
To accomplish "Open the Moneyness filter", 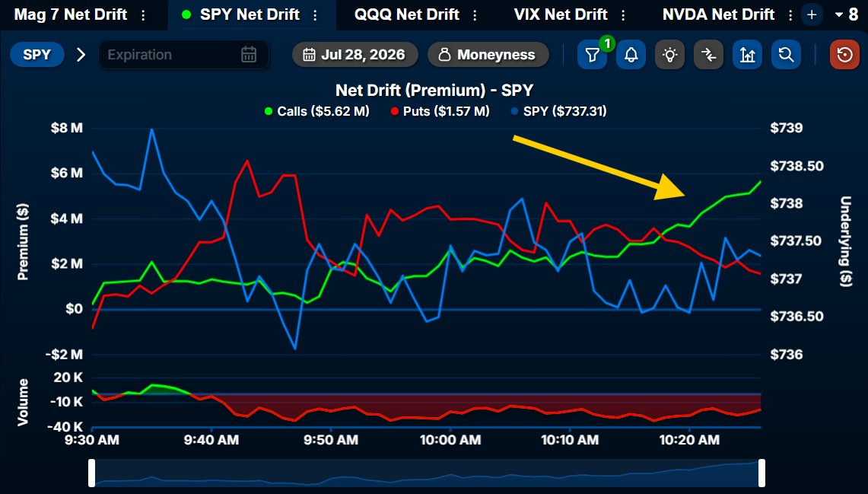I will pyautogui.click(x=488, y=55).
